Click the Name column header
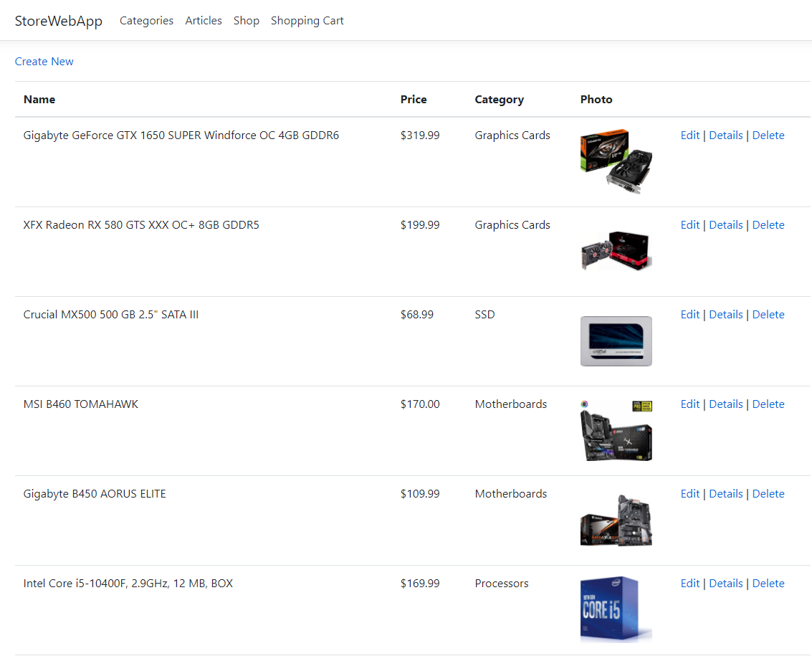Viewport: 812px width, 656px height. point(39,100)
